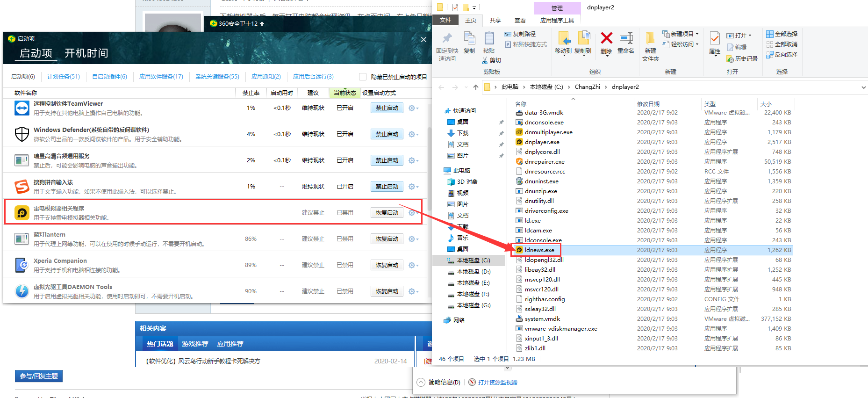
Task: Go up one folder level arrow
Action: (x=476, y=87)
